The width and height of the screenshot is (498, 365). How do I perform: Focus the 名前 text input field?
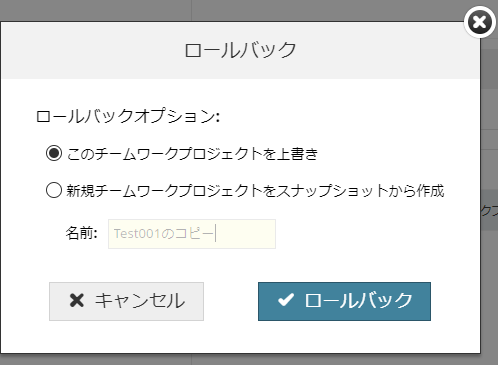click(x=192, y=234)
